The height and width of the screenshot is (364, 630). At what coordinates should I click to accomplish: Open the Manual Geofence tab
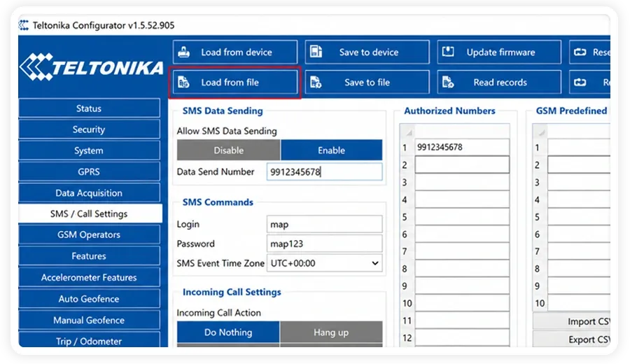click(89, 320)
